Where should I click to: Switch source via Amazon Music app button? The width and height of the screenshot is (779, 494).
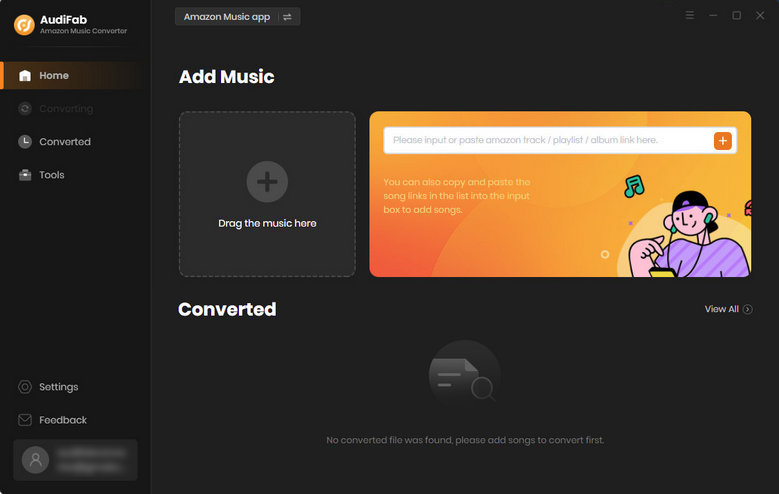tap(237, 16)
